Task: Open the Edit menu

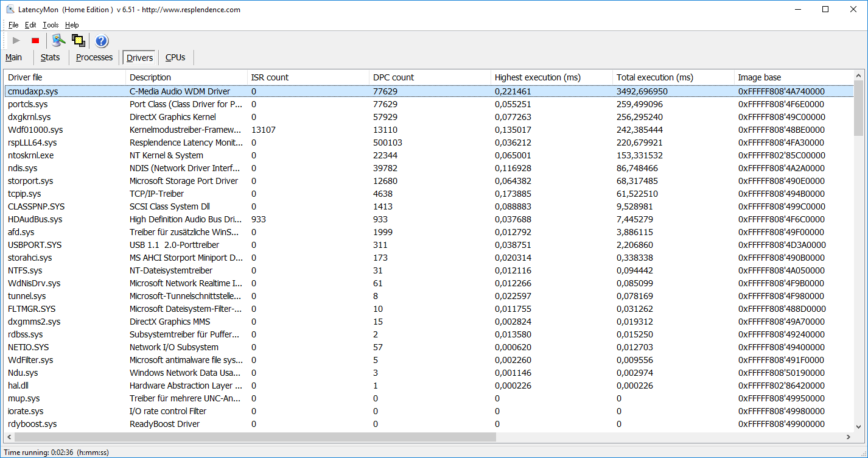Action: pos(30,25)
